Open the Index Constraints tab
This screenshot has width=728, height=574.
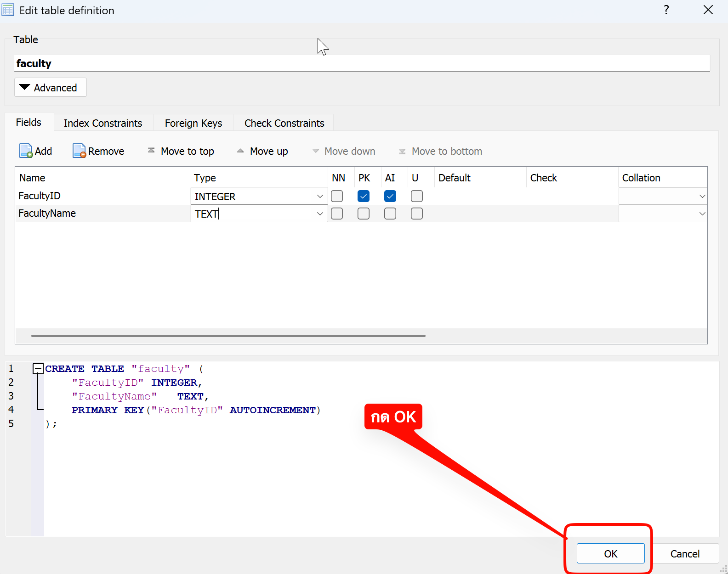pos(103,123)
